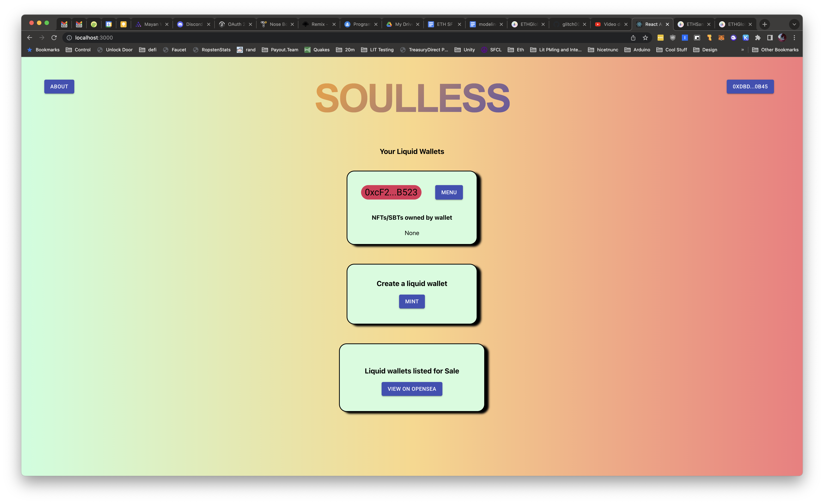This screenshot has width=824, height=504.
Task: Click the browser extensions puzzle icon
Action: (759, 37)
